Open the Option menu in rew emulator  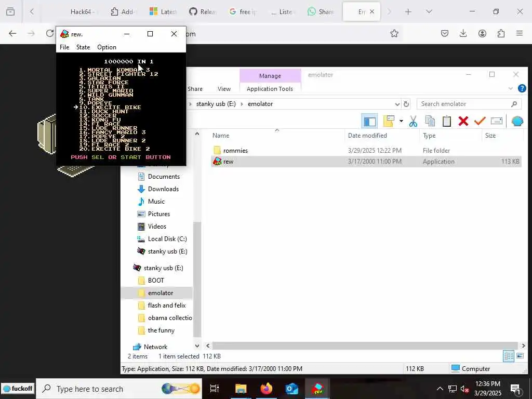(107, 47)
